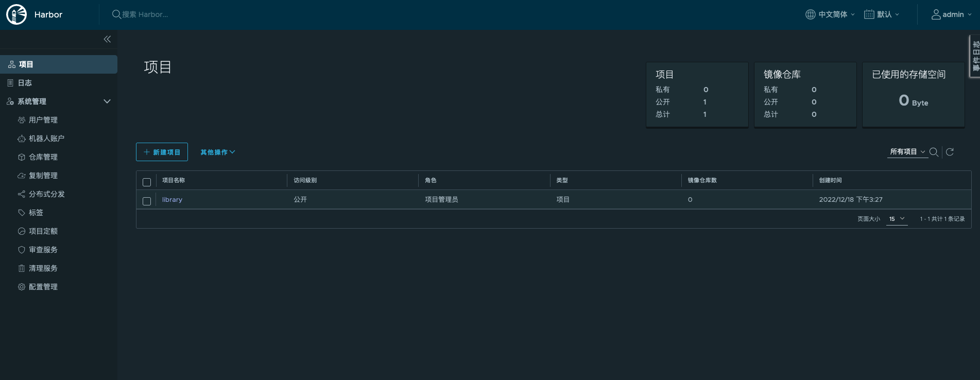Check the library project row checkbox
This screenshot has width=980, height=380.
147,201
